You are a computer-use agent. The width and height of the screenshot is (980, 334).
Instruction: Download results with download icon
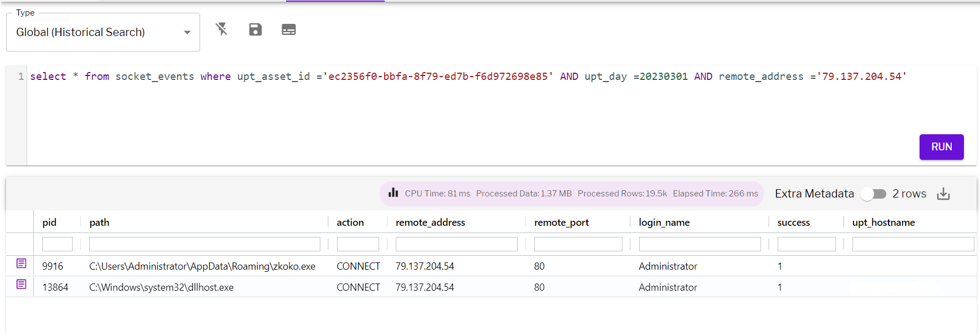[x=943, y=194]
